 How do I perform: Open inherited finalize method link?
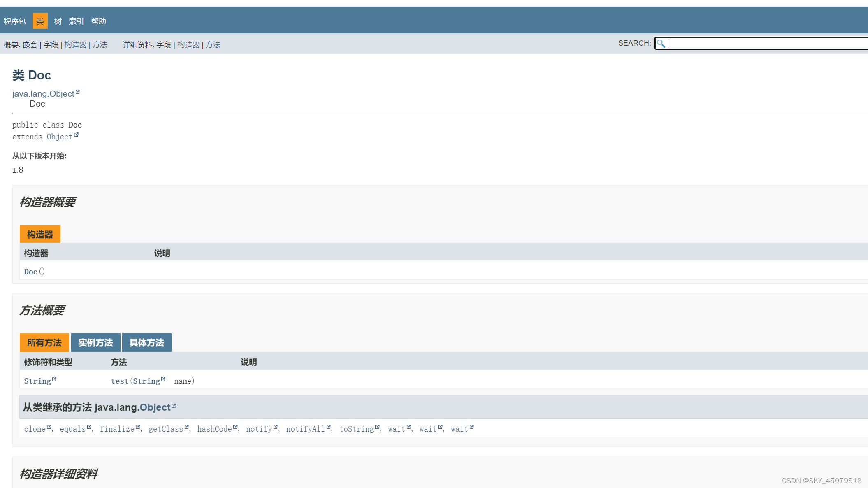(x=117, y=429)
